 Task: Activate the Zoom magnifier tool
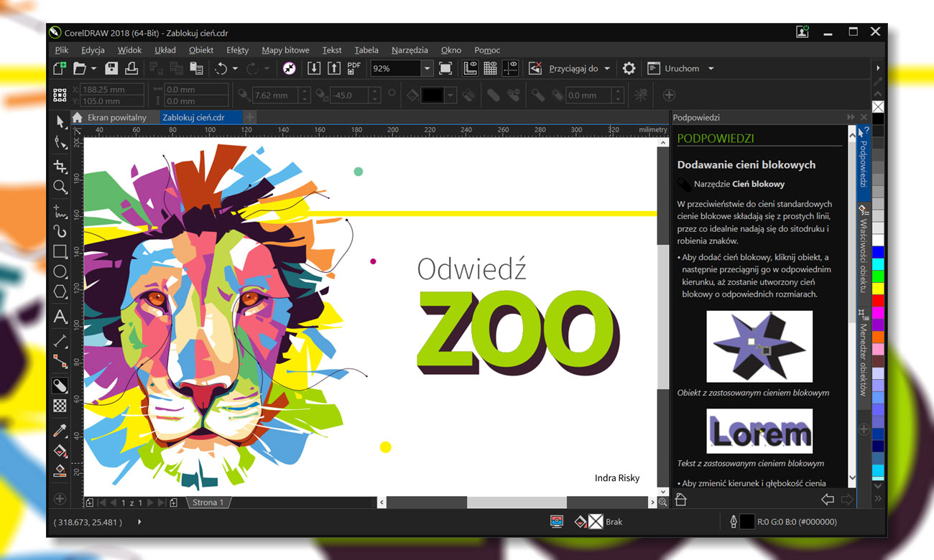(x=60, y=187)
